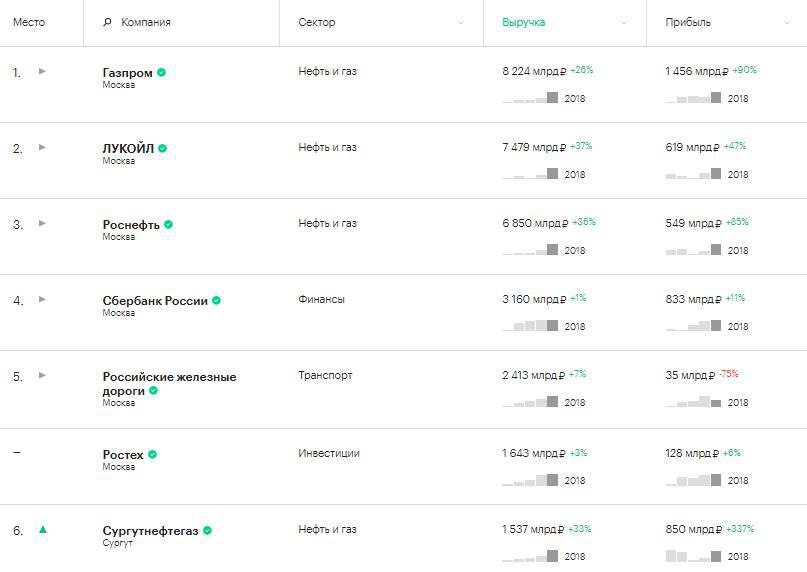Click the green up arrow beside Сургутнефтегаз rank
The image size is (807, 572).
[43, 529]
